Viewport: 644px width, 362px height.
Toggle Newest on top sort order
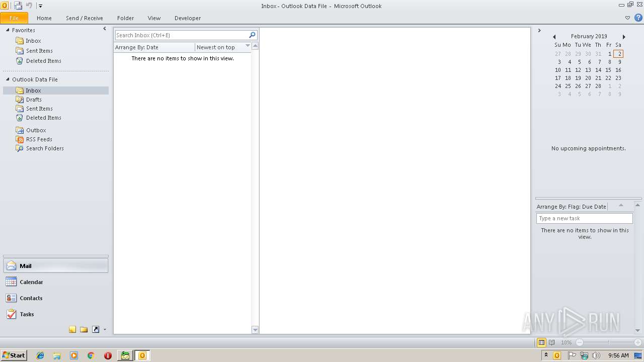pos(223,47)
